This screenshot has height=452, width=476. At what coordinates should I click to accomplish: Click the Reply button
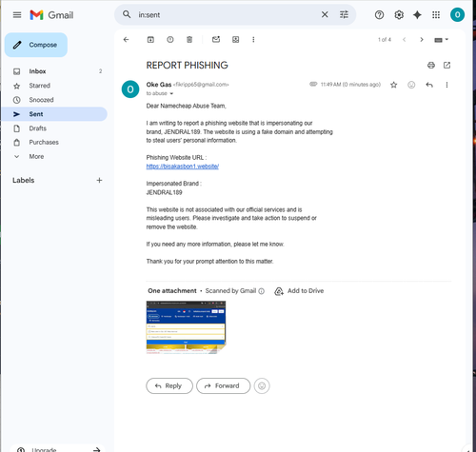click(169, 385)
